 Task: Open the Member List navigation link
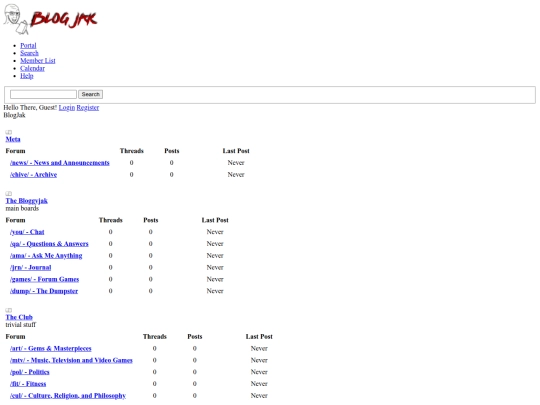point(38,61)
